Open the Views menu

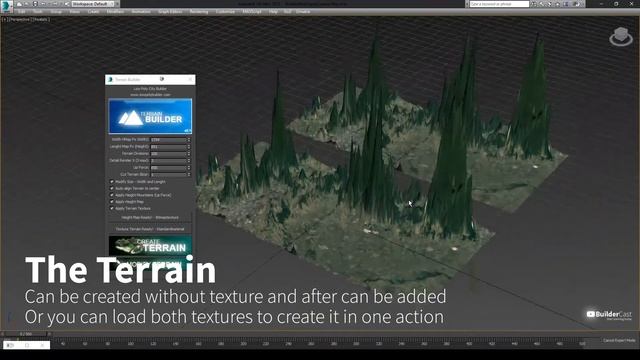(75, 12)
